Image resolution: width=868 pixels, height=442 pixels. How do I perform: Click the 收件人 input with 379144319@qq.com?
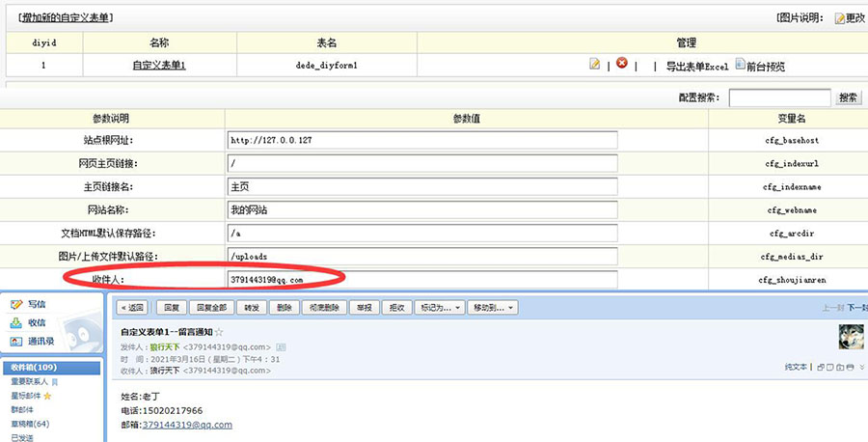tap(422, 280)
